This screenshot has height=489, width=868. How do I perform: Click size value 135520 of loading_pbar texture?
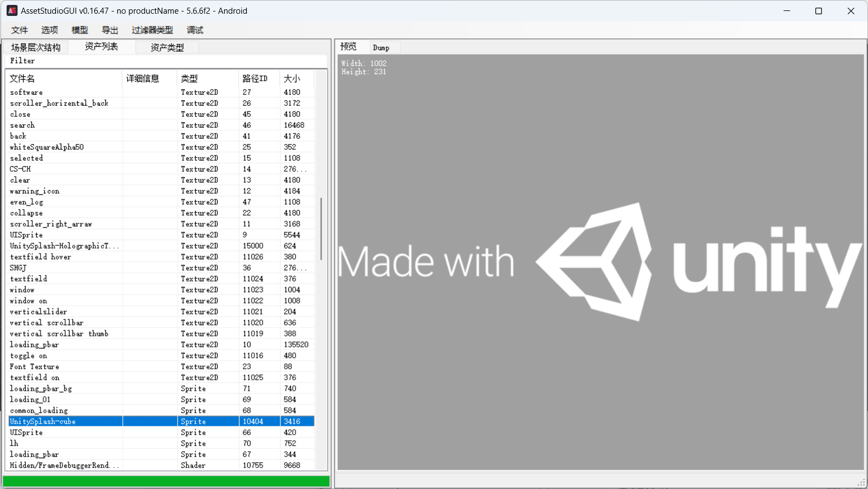(x=296, y=345)
